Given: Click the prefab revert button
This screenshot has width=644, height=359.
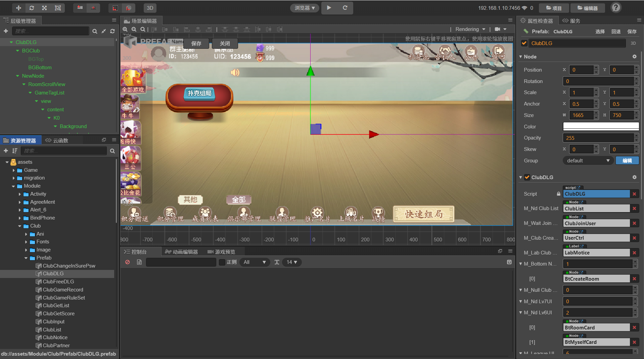Looking at the screenshot, I should 616,31.
